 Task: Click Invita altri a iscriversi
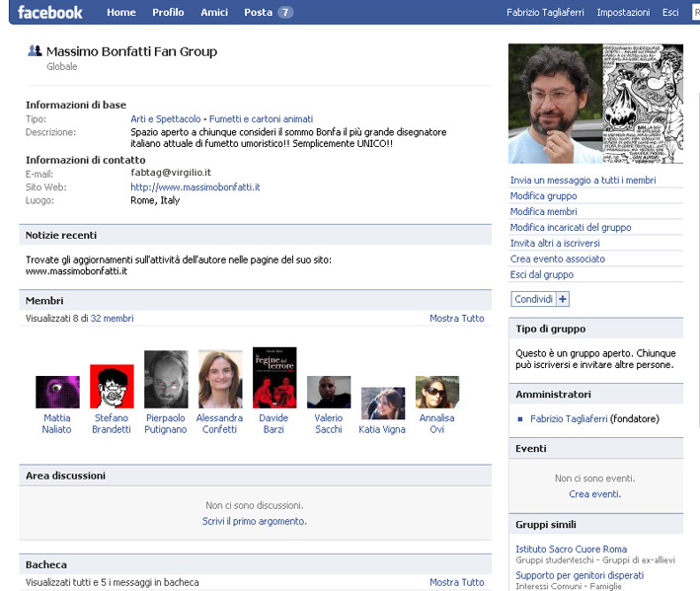click(x=555, y=243)
